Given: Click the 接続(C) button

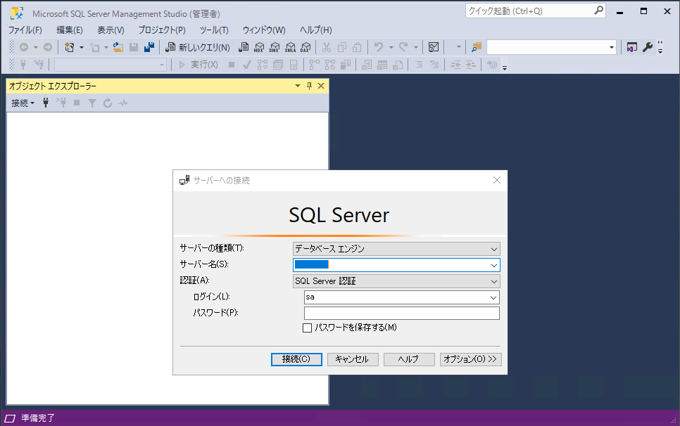Looking at the screenshot, I should pos(297,359).
